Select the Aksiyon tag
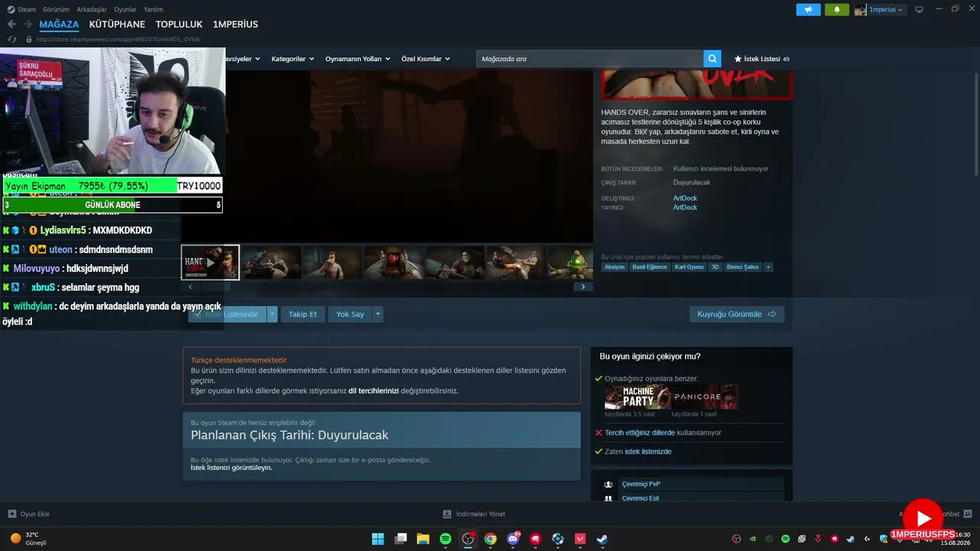This screenshot has width=980, height=551. 615,267
